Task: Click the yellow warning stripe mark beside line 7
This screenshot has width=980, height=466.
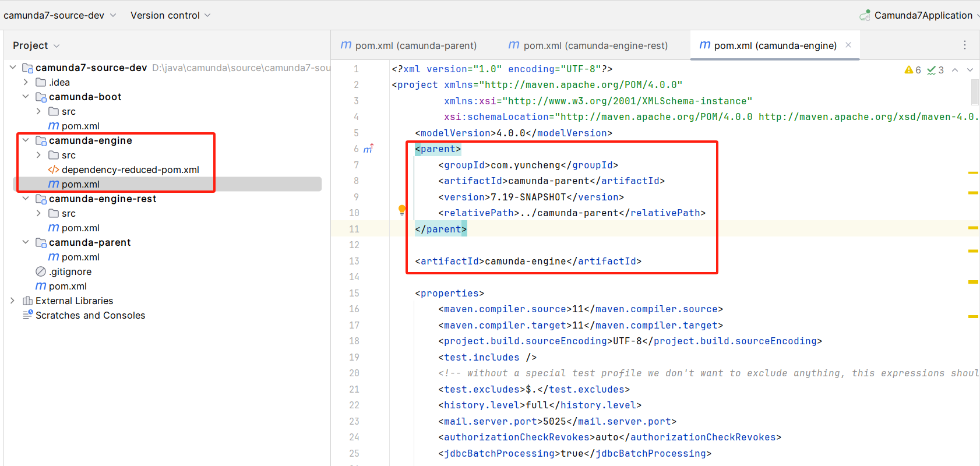Action: pyautogui.click(x=973, y=173)
